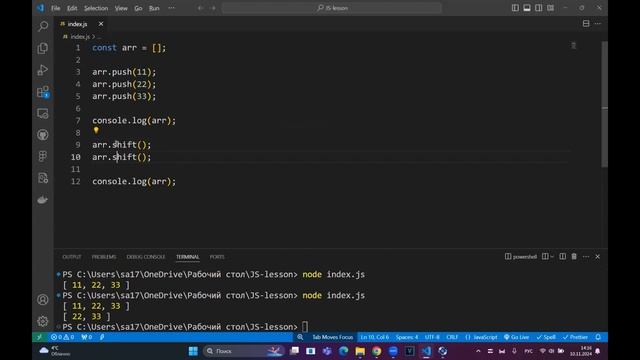Open the Extensions view
Image resolution: width=640 pixels, height=360 pixels.
coord(43,92)
